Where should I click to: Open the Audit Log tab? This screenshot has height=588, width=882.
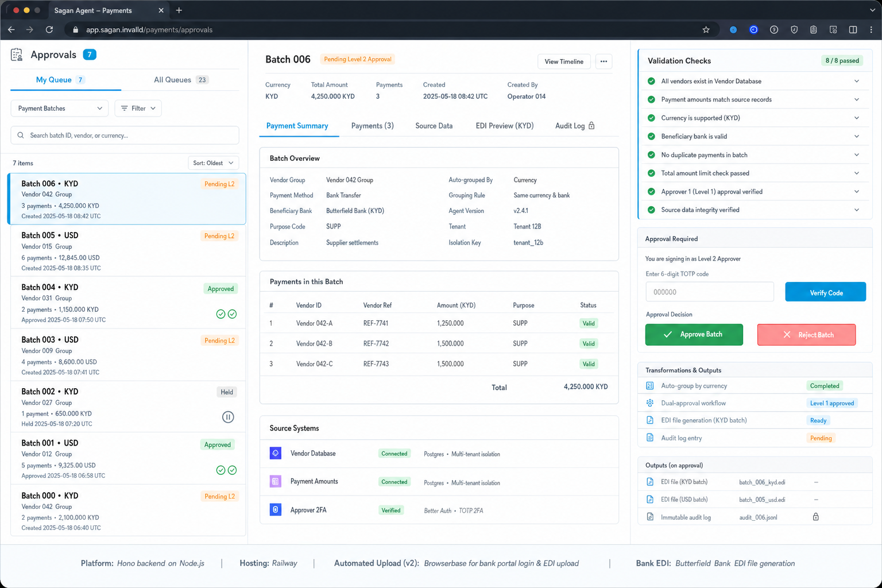[575, 126]
